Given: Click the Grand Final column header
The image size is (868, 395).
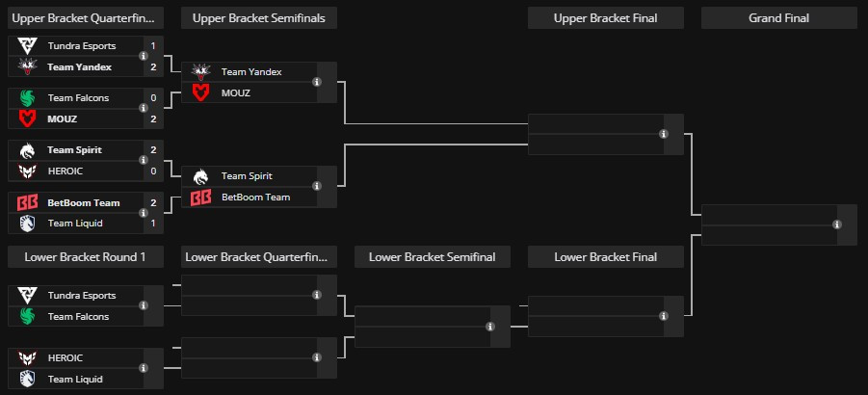Looking at the screenshot, I should [x=778, y=18].
